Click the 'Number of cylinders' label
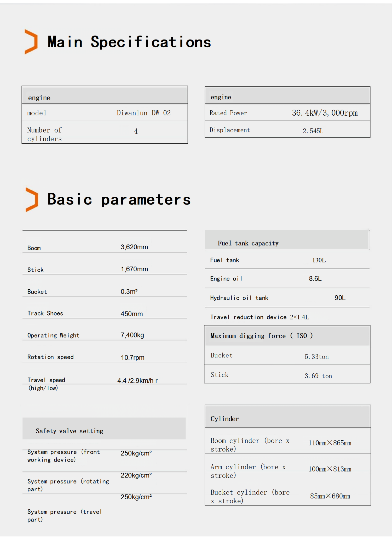Viewport: 392px width, 540px height. (x=44, y=134)
